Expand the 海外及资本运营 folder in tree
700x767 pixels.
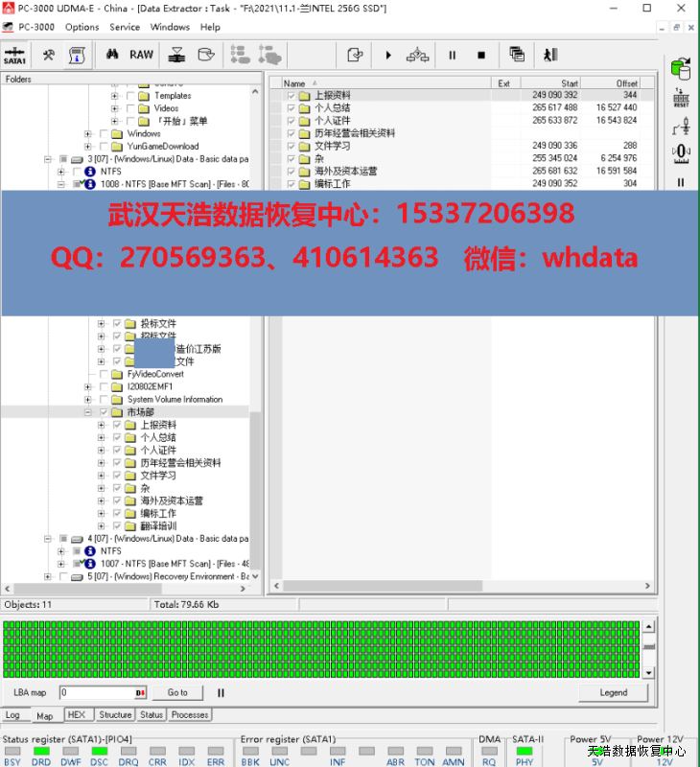[x=102, y=500]
